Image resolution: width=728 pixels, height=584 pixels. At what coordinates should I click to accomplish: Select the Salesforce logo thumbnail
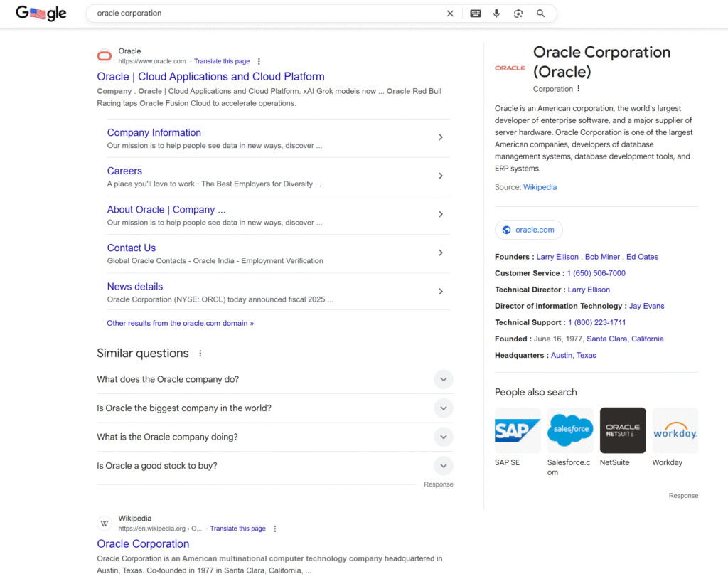(570, 430)
